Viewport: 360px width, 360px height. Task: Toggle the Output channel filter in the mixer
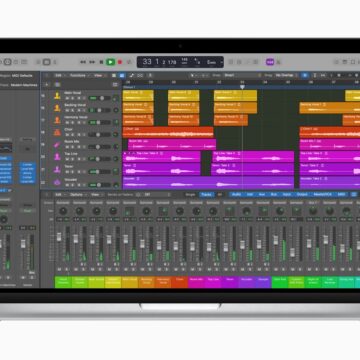click(x=302, y=194)
